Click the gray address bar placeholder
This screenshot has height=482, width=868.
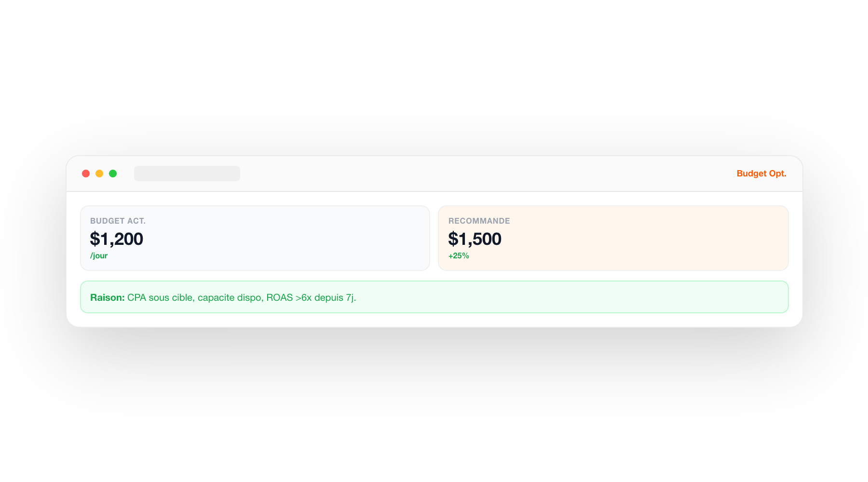pyautogui.click(x=187, y=174)
